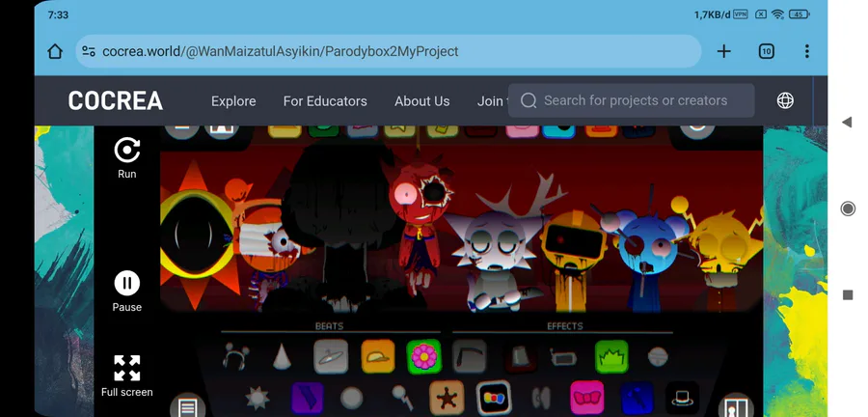
Task: Select the gray scythe tile in Effects
Action: pos(470,356)
